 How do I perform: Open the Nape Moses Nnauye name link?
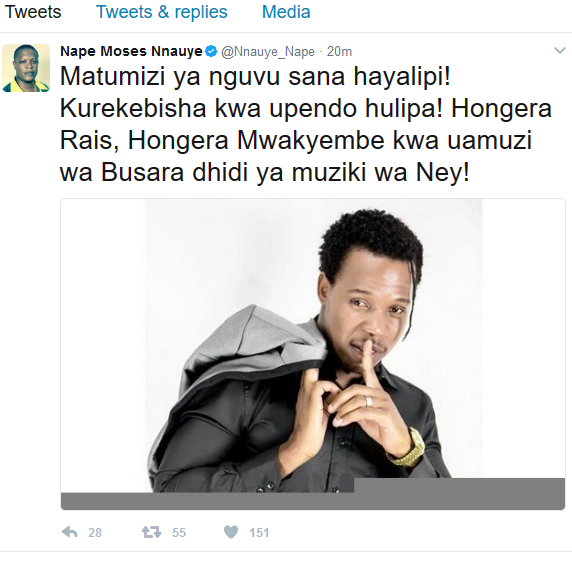coord(131,51)
